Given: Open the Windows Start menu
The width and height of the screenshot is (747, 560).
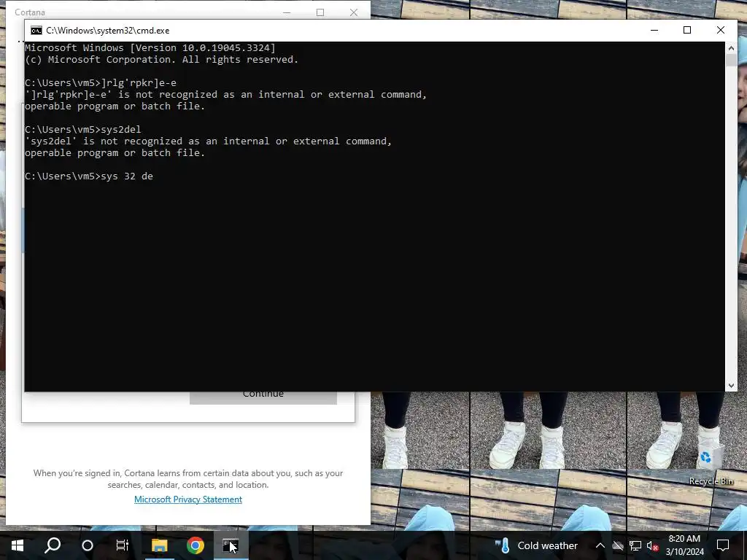Looking at the screenshot, I should tap(18, 545).
